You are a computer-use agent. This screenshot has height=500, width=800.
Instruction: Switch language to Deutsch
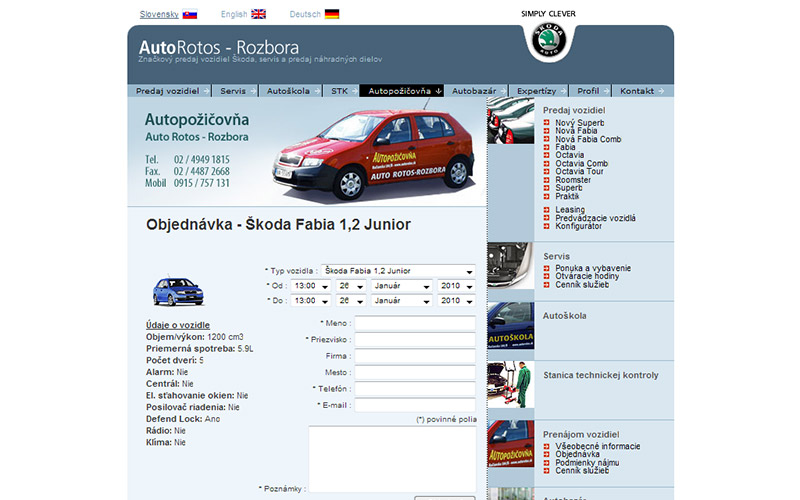305,14
